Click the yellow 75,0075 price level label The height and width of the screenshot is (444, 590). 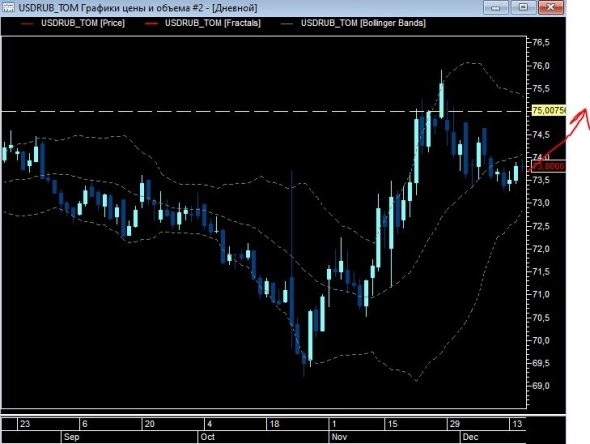click(549, 110)
